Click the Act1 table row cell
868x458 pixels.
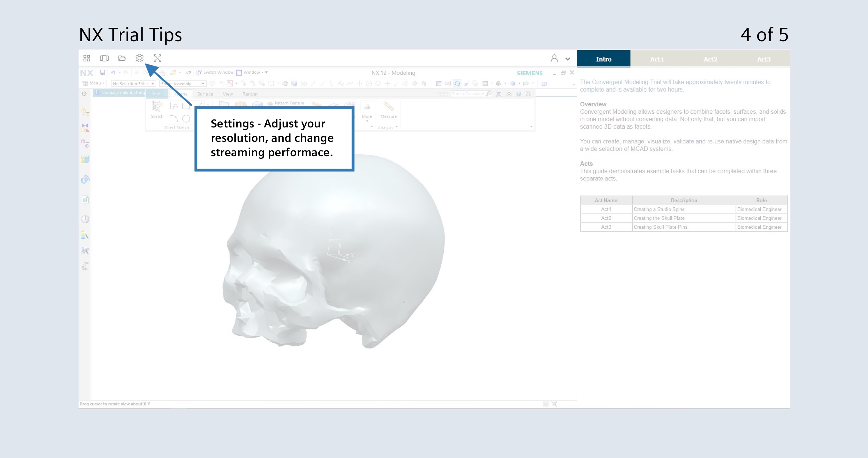pos(606,209)
